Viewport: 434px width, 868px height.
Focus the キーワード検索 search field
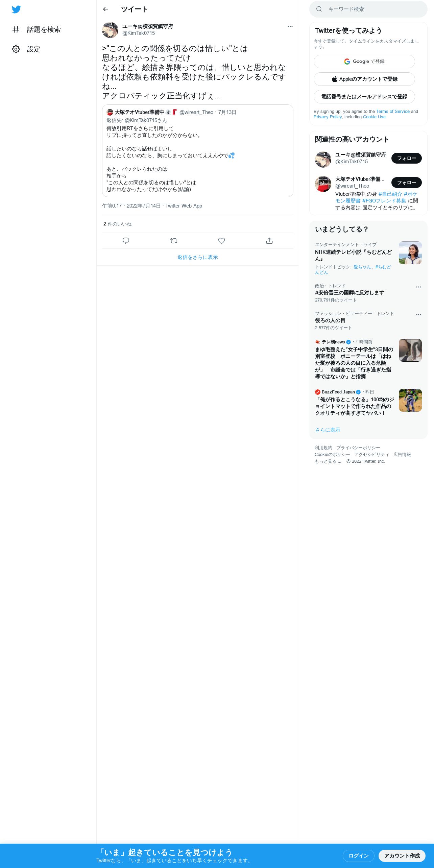point(368,9)
